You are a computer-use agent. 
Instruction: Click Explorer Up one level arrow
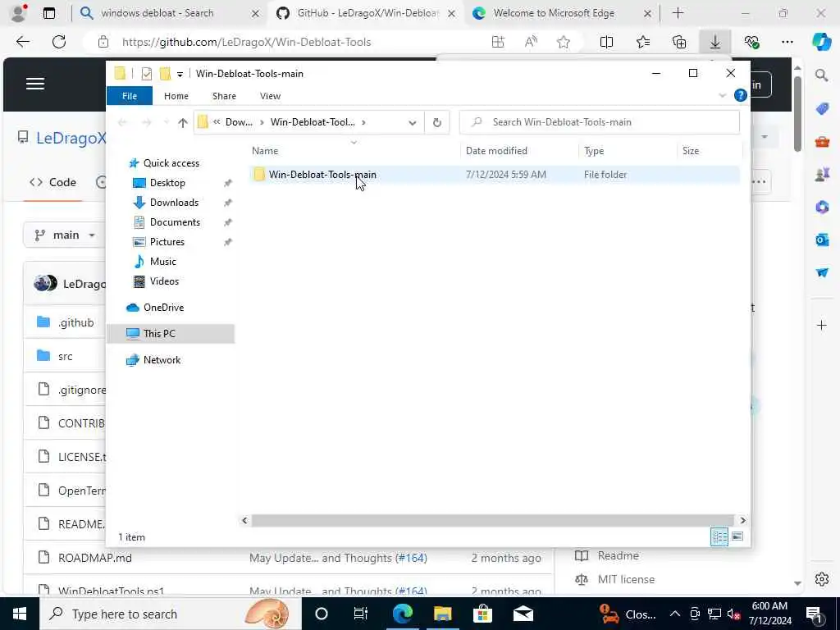(183, 123)
